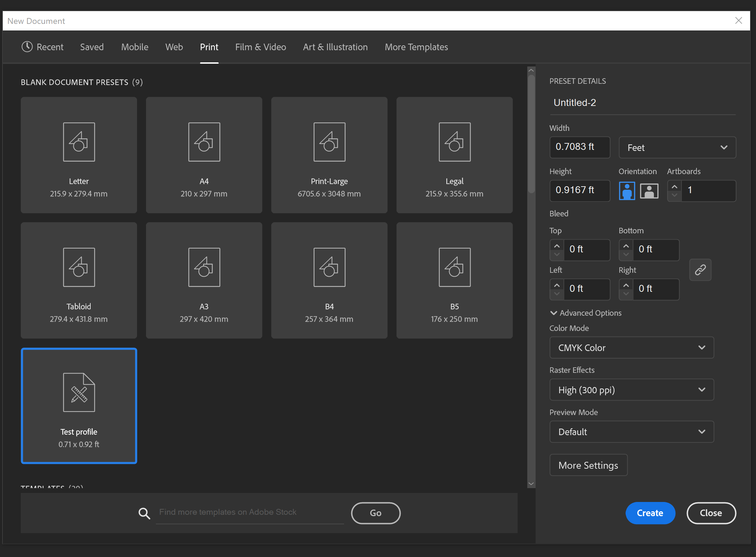
Task: Select the A4 document preset
Action: (204, 155)
